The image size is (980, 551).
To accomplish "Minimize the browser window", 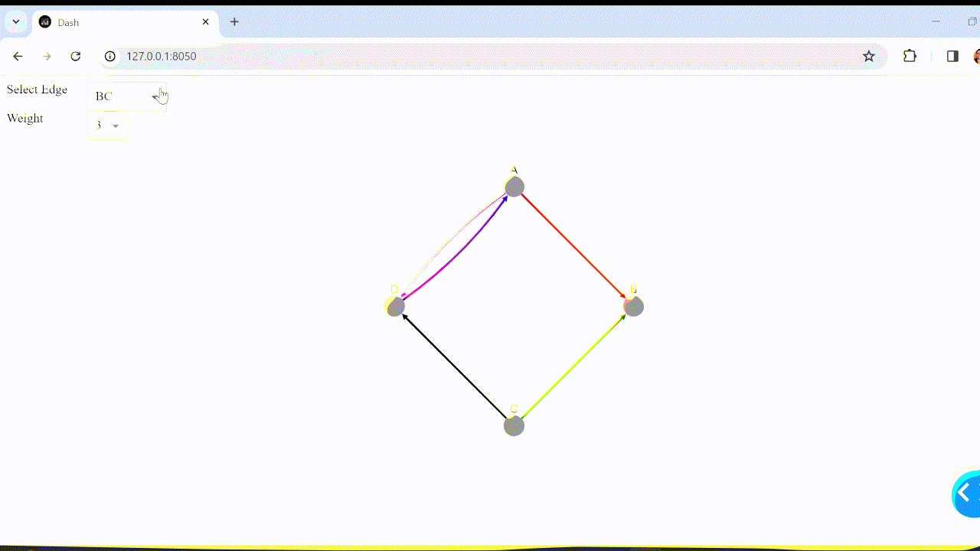I will coord(936,22).
